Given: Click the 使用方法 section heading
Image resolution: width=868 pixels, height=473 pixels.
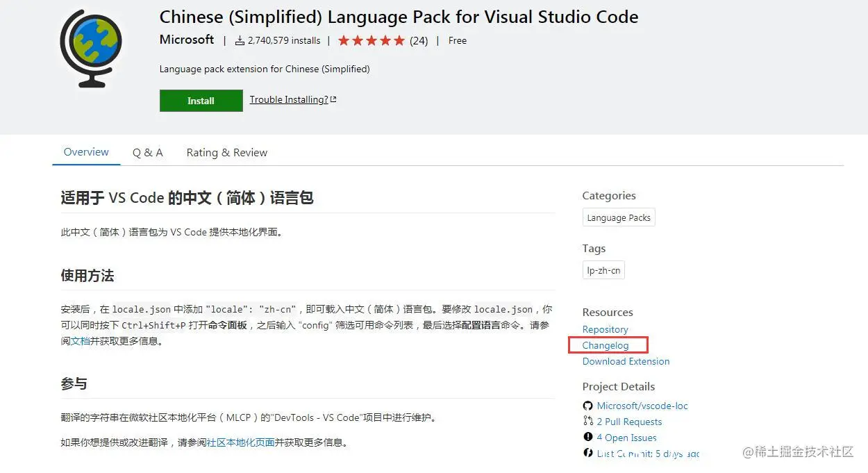Looking at the screenshot, I should [x=87, y=276].
